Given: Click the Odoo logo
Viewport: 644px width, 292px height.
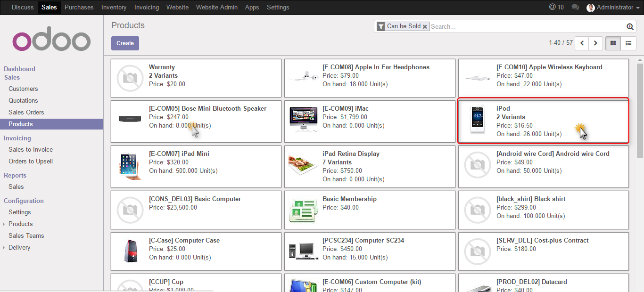Looking at the screenshot, I should (51, 41).
